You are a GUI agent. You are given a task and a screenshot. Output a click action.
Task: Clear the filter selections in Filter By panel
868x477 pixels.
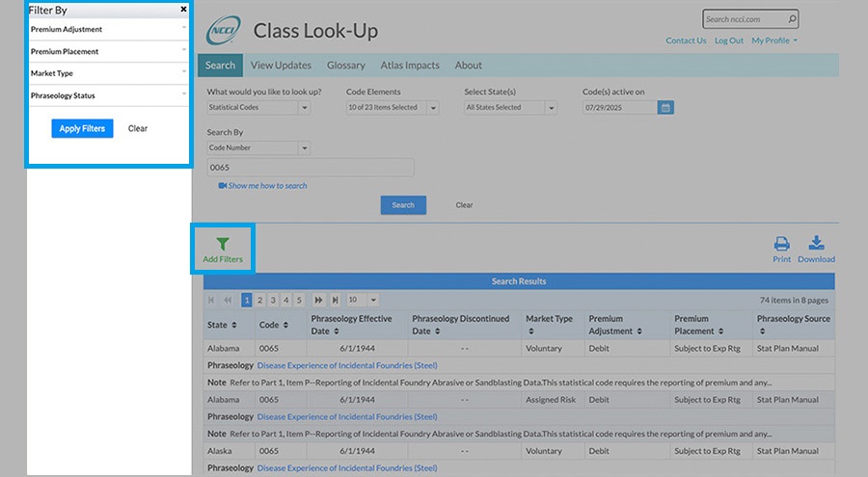pyautogui.click(x=138, y=128)
